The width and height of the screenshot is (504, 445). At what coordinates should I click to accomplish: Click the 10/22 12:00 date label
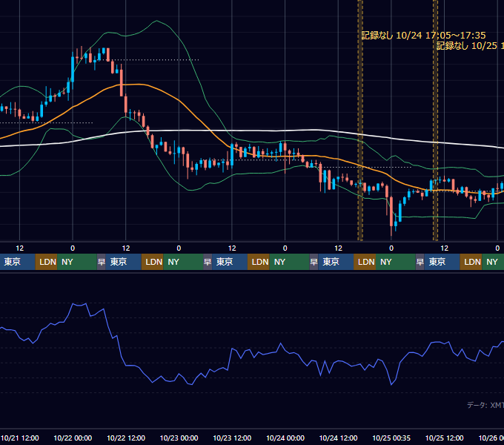click(126, 438)
